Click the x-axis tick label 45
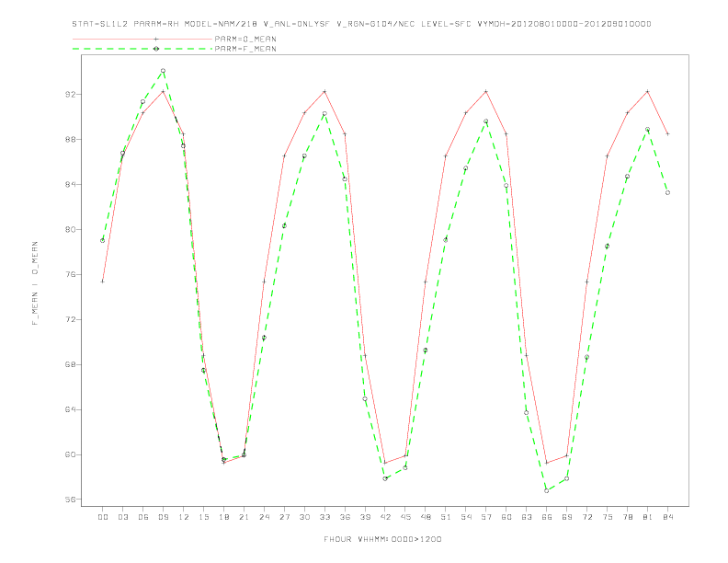Screen dimensions: 728x563 coord(405,517)
